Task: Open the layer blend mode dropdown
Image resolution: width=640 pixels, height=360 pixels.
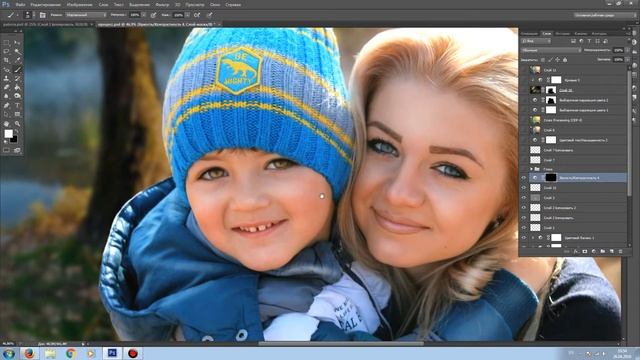Action: 551,50
